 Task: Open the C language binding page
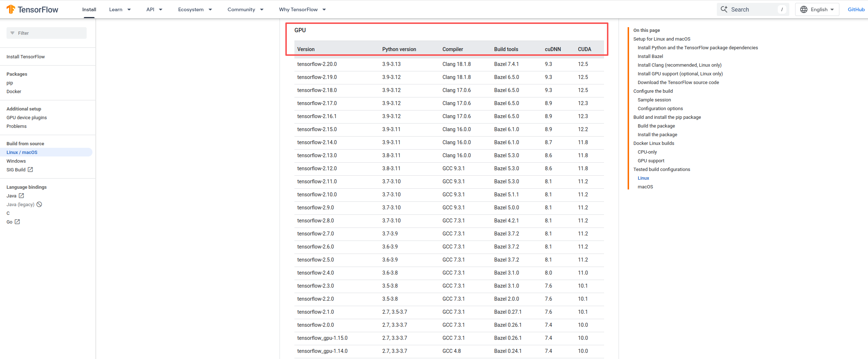pos(8,213)
